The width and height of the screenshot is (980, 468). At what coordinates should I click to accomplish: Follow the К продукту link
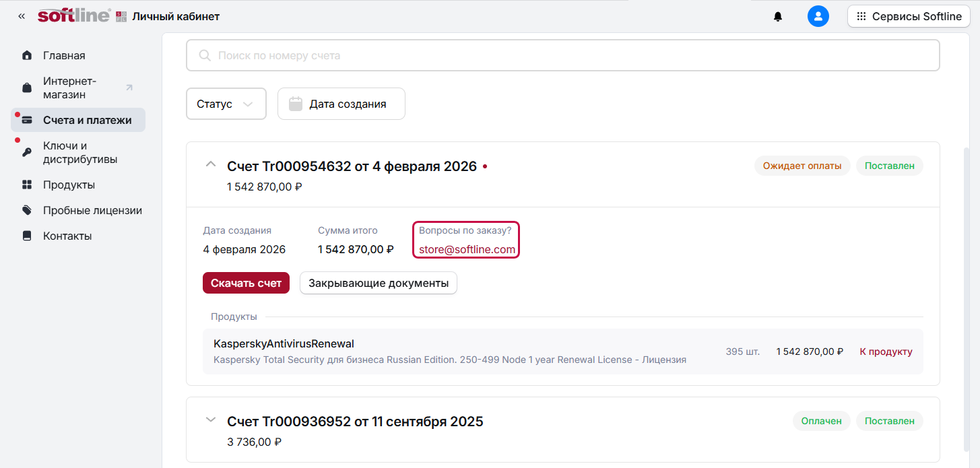pos(885,352)
